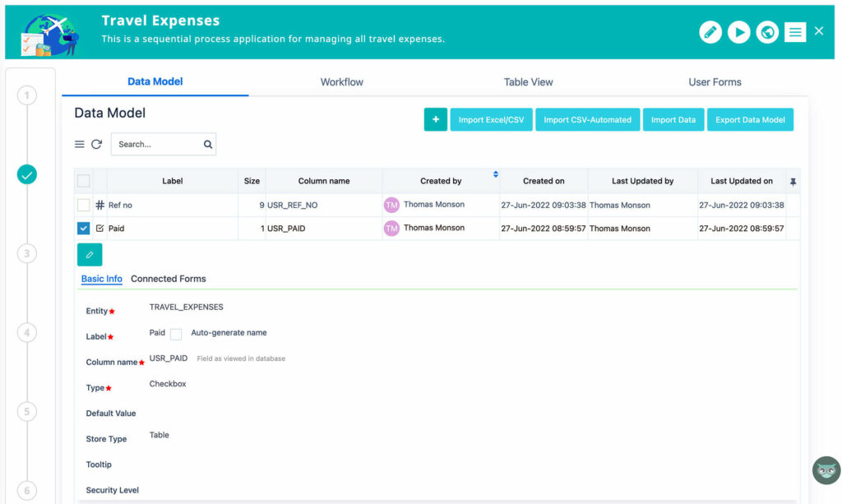Click into the Search input field

tap(157, 144)
